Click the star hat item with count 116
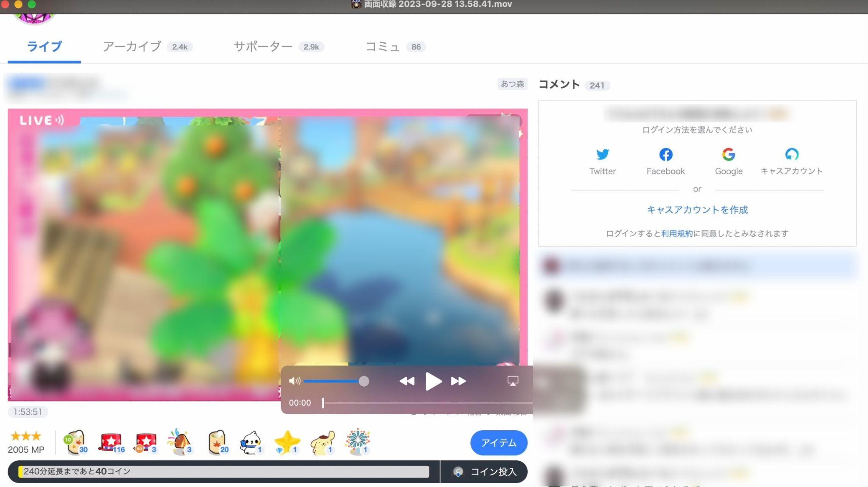Image resolution: width=868 pixels, height=487 pixels. click(111, 443)
